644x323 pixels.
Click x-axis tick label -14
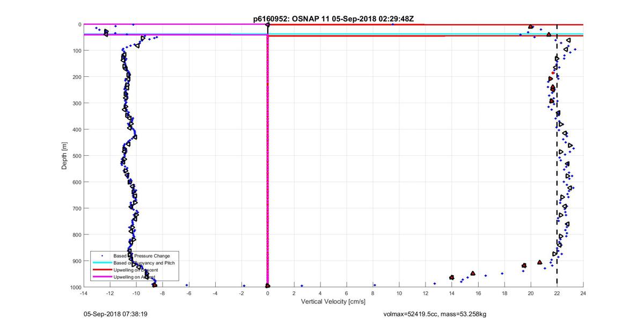84,293
